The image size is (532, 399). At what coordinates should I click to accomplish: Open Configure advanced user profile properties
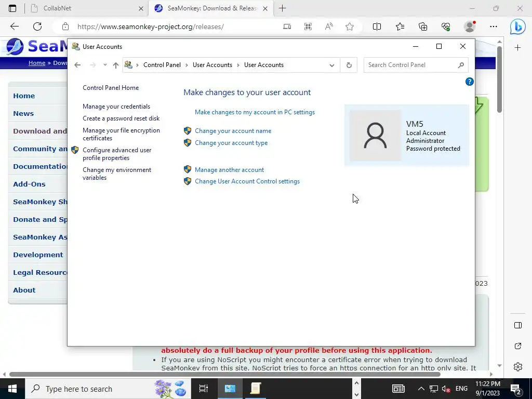[117, 154]
